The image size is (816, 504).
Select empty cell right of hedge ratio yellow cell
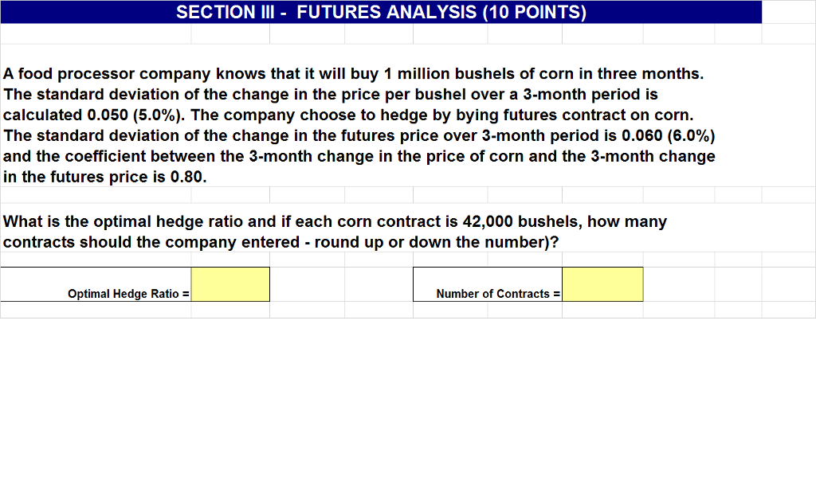(x=307, y=284)
